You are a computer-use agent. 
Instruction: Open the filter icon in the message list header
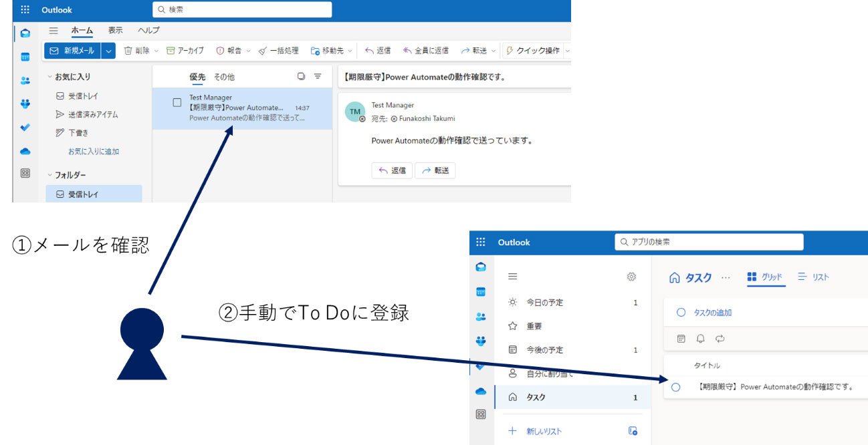pyautogui.click(x=318, y=77)
